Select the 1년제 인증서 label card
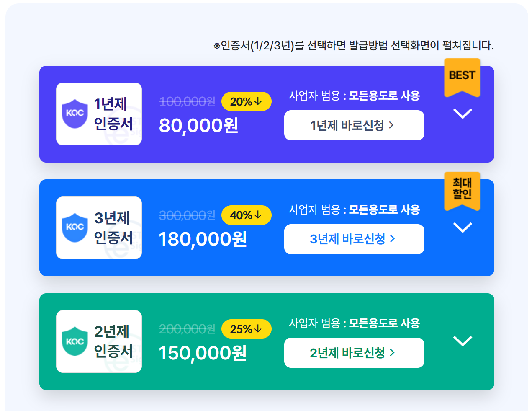 [99, 114]
